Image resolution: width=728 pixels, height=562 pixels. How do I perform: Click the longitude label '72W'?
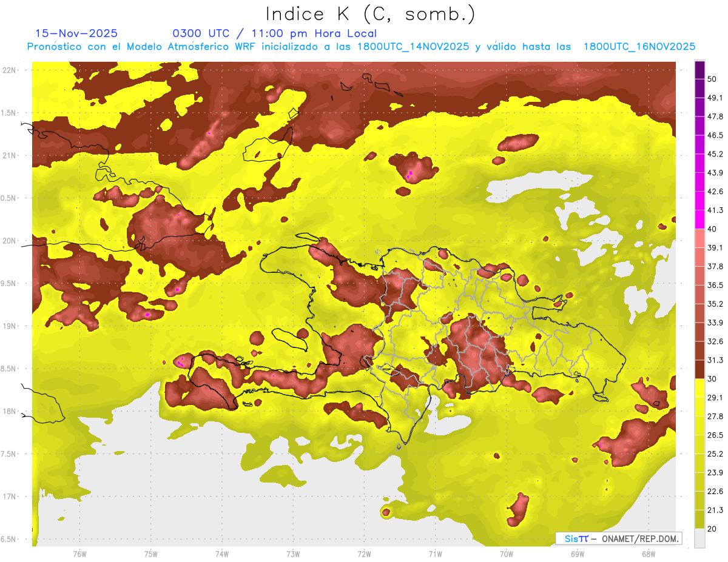pyautogui.click(x=364, y=554)
